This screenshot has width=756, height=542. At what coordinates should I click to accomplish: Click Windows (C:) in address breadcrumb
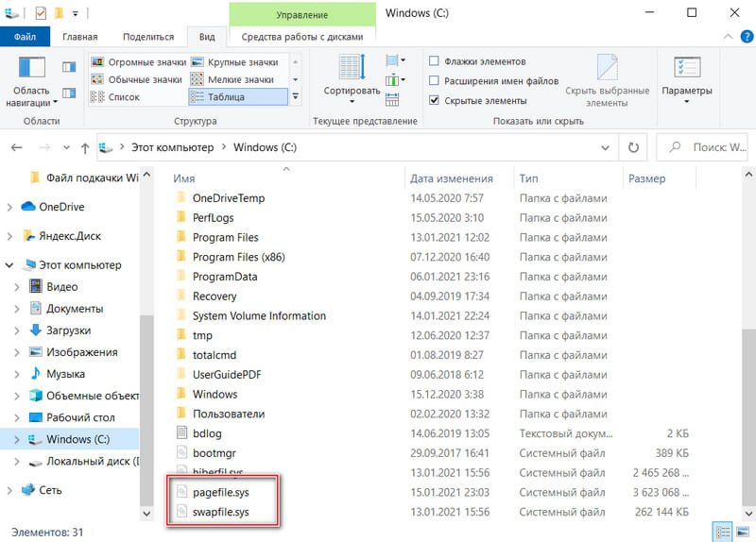pos(265,147)
